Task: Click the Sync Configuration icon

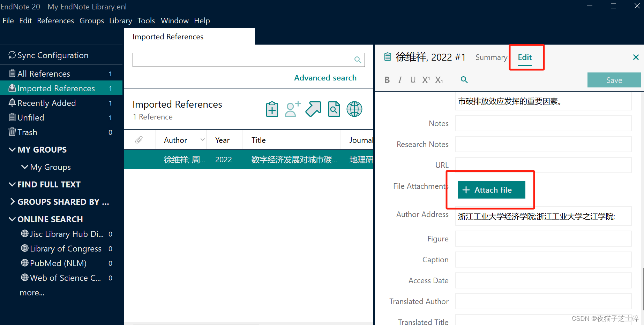Action: (12, 55)
